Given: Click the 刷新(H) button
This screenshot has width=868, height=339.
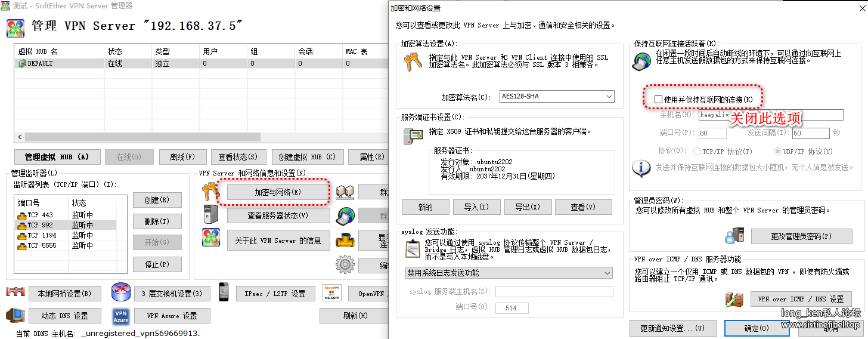Looking at the screenshot, I should [355, 316].
